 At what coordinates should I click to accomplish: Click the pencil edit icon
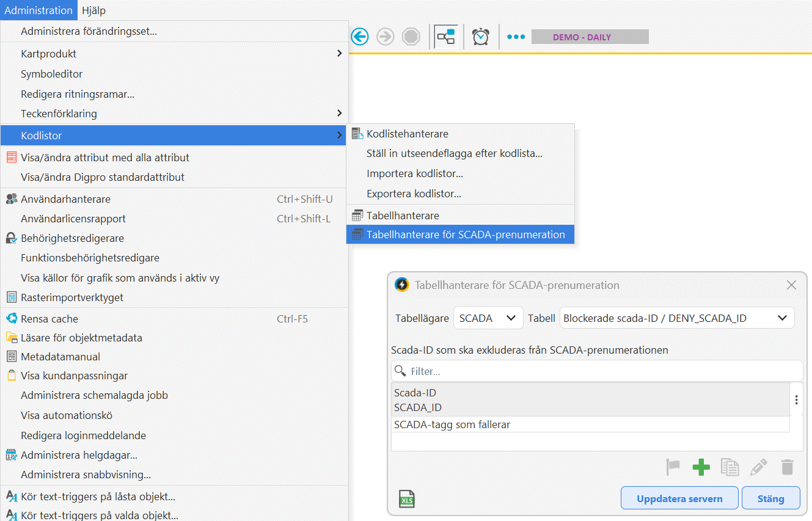point(758,468)
